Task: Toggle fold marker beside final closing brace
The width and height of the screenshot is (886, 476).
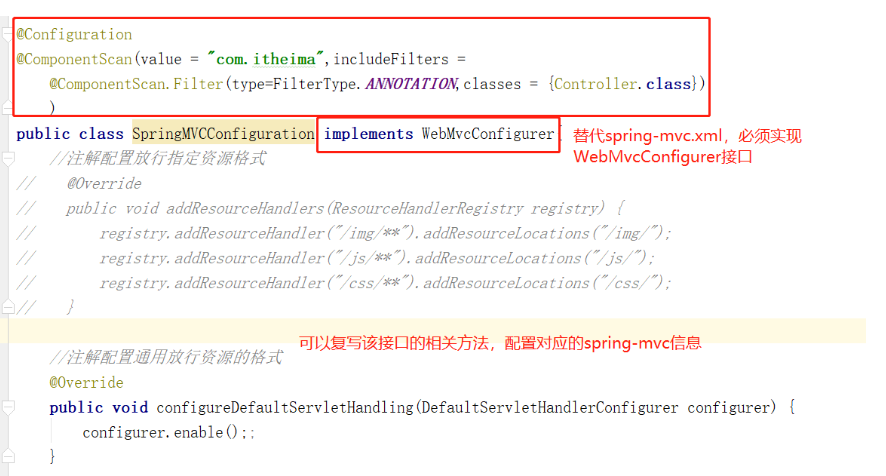Action: (x=7, y=456)
